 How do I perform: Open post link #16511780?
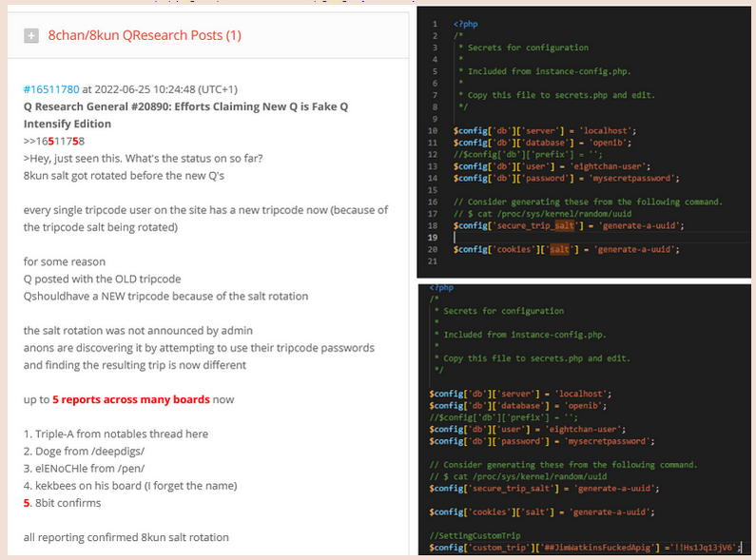(x=51, y=89)
